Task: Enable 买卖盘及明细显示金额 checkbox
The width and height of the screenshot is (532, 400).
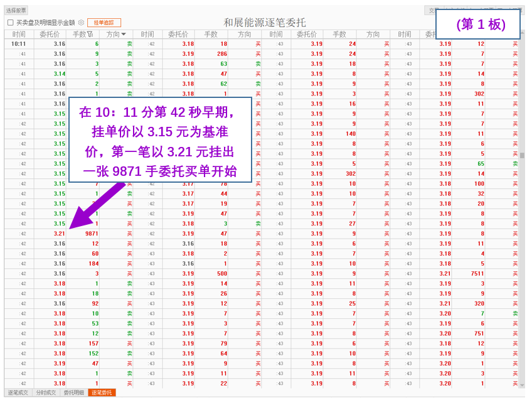Action: tap(10, 23)
